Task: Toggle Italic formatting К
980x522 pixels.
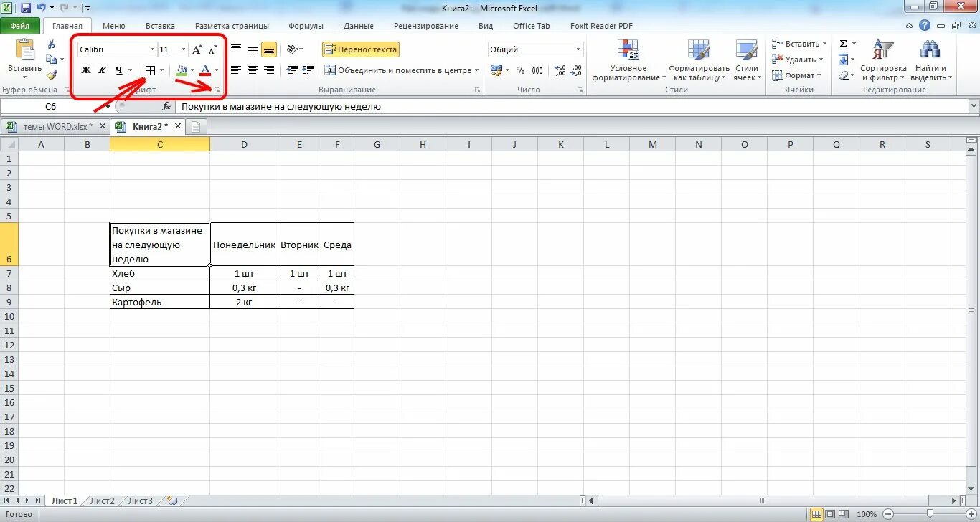Action: 102,70
